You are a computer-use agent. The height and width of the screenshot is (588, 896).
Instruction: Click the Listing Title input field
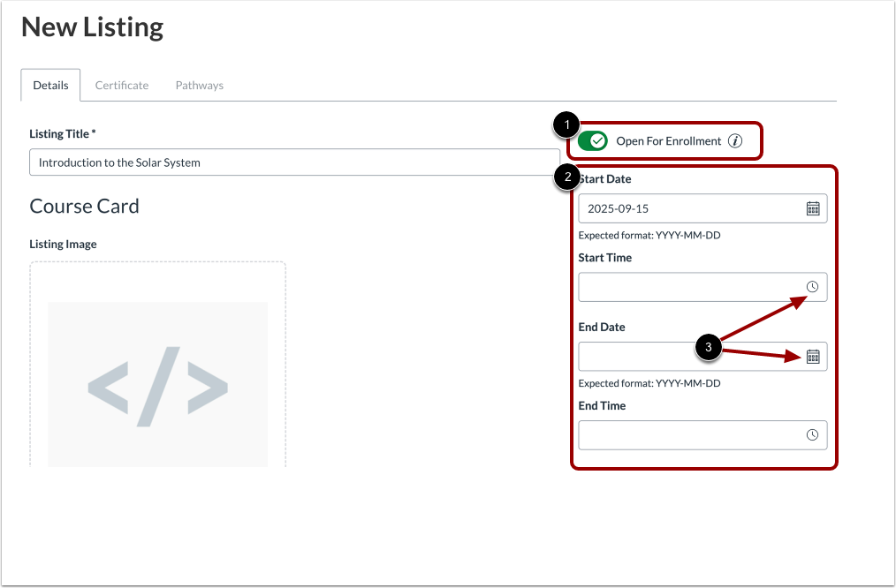(294, 162)
